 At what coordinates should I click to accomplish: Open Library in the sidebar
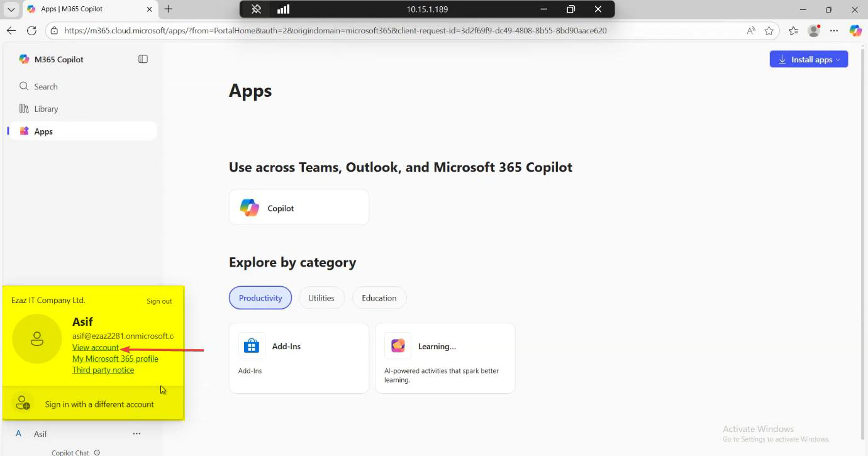click(82, 109)
